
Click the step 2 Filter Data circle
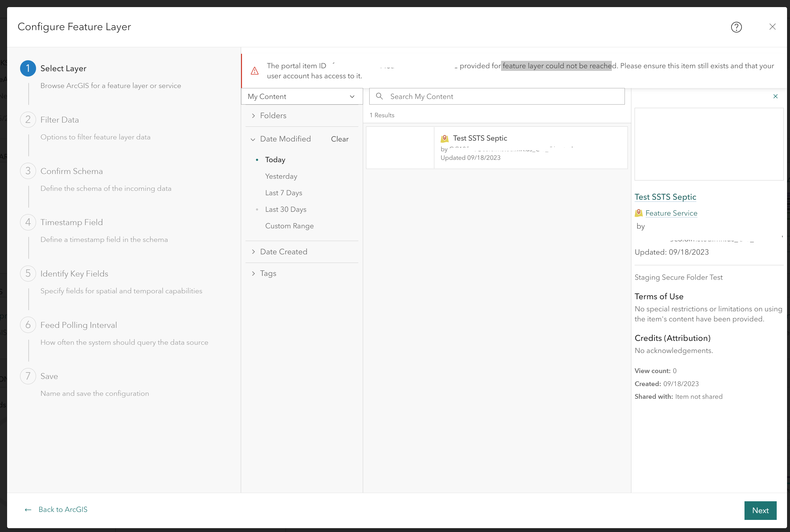(28, 120)
